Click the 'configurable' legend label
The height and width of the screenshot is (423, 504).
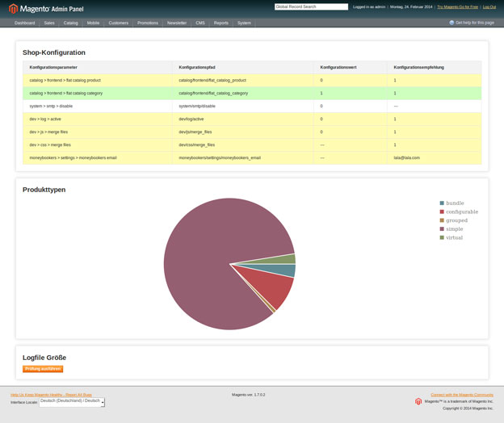pos(462,211)
